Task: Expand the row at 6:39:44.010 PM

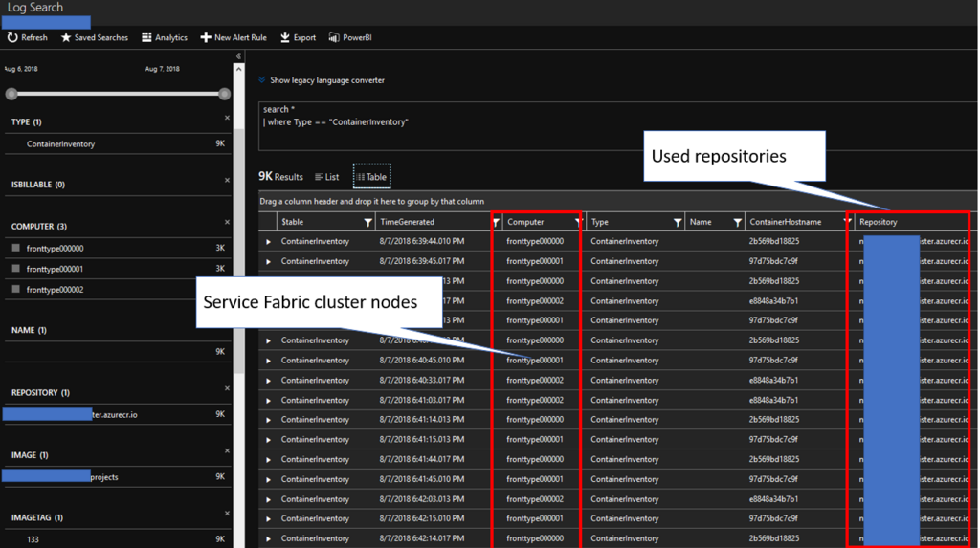Action: pos(268,242)
